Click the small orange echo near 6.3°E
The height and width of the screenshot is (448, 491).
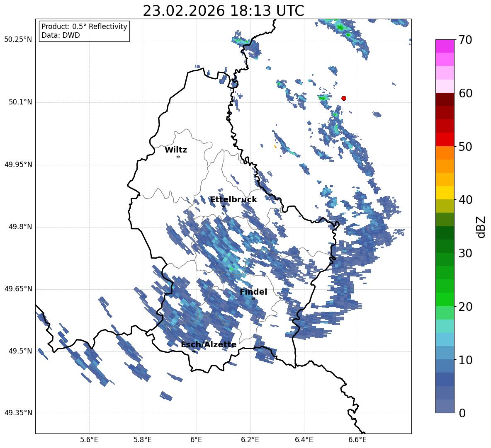(275, 146)
